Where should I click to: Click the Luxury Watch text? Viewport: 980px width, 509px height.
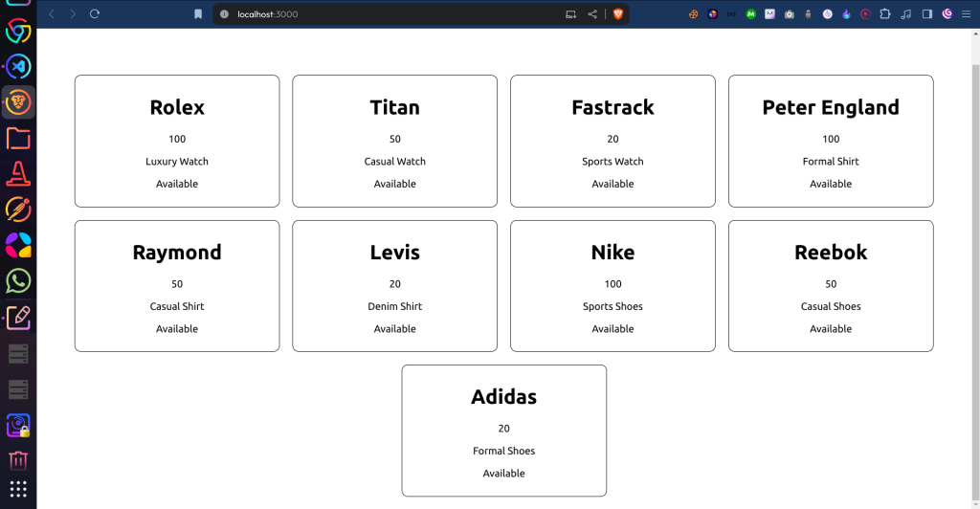[177, 161]
